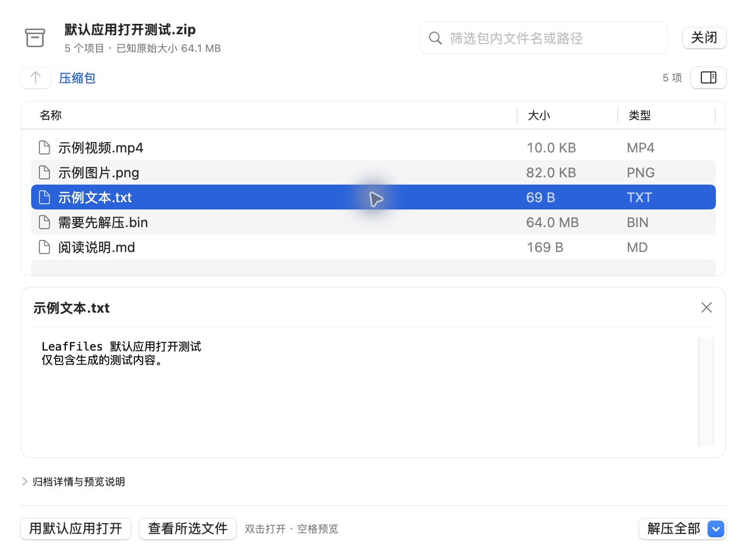
Task: Click 查看所选文件 button
Action: [x=188, y=529]
